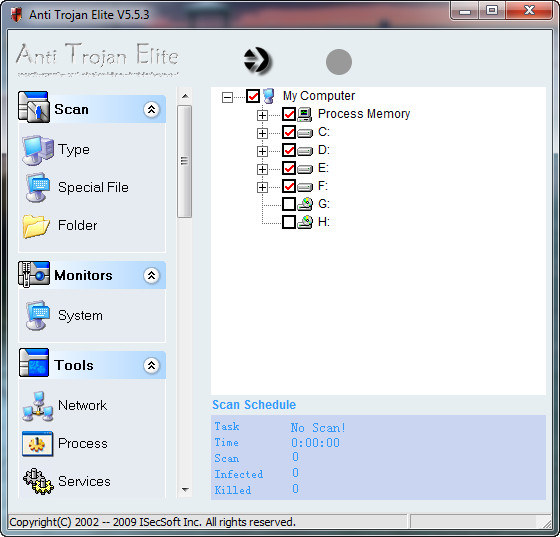This screenshot has height=537, width=560.
Task: Click the D: drive icon
Action: (305, 151)
